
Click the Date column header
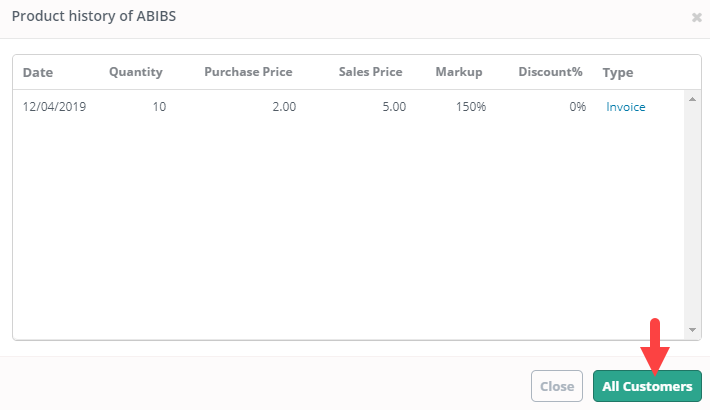pyautogui.click(x=38, y=72)
